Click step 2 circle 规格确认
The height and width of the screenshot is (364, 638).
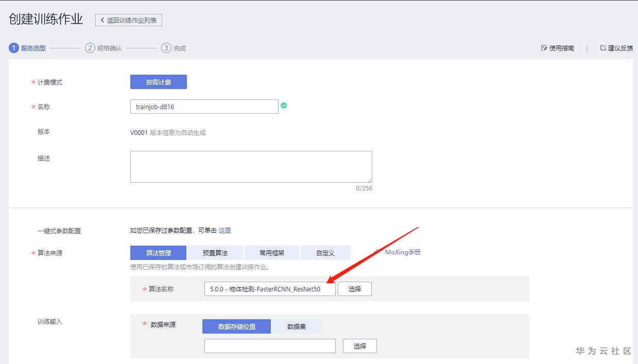90,48
